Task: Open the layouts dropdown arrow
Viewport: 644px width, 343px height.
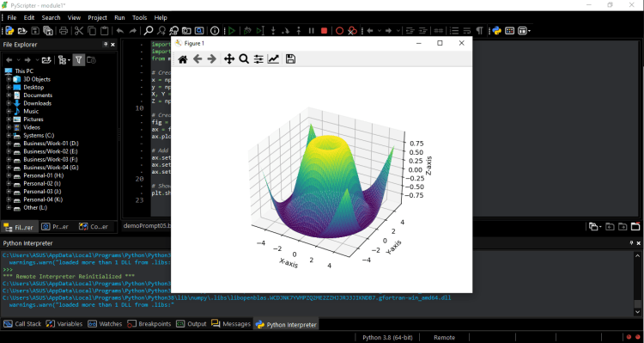Action: coord(530,31)
